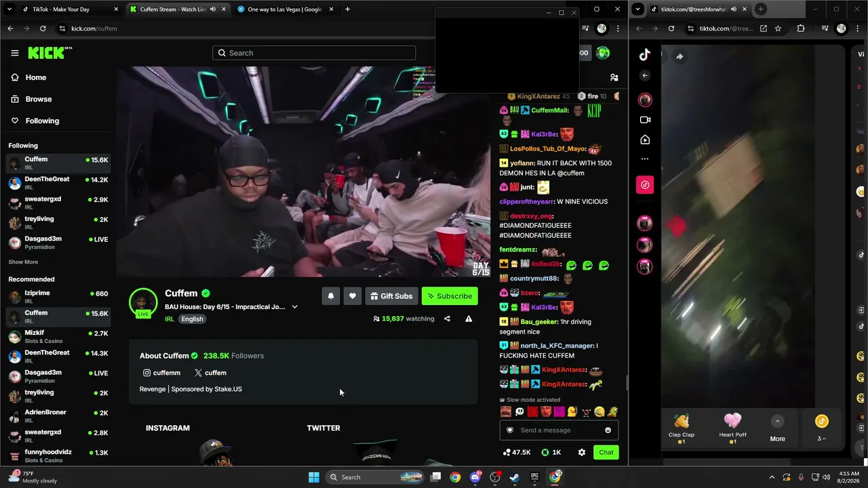Click the Windows Start button

313,477
